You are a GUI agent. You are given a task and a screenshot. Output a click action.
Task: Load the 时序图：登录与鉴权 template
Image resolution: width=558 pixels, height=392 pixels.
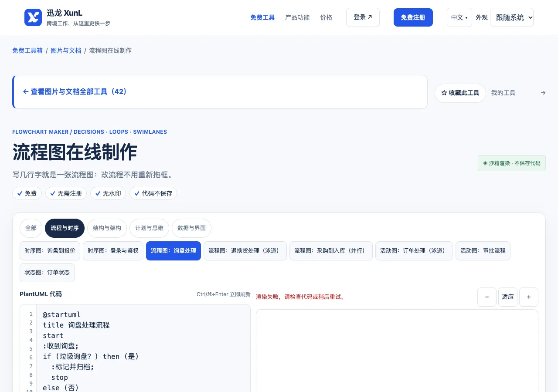pos(113,251)
